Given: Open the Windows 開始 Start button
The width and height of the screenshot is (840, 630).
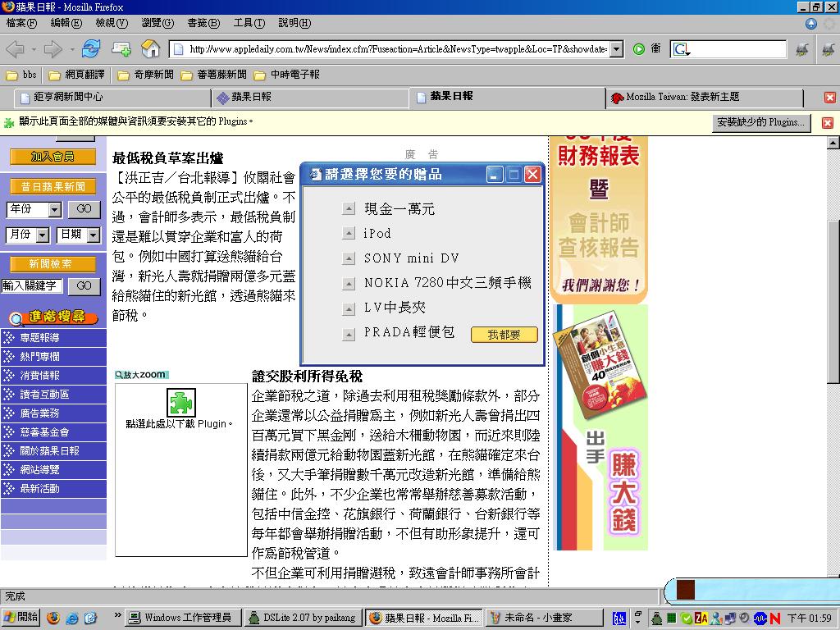Looking at the screenshot, I should click(21, 618).
